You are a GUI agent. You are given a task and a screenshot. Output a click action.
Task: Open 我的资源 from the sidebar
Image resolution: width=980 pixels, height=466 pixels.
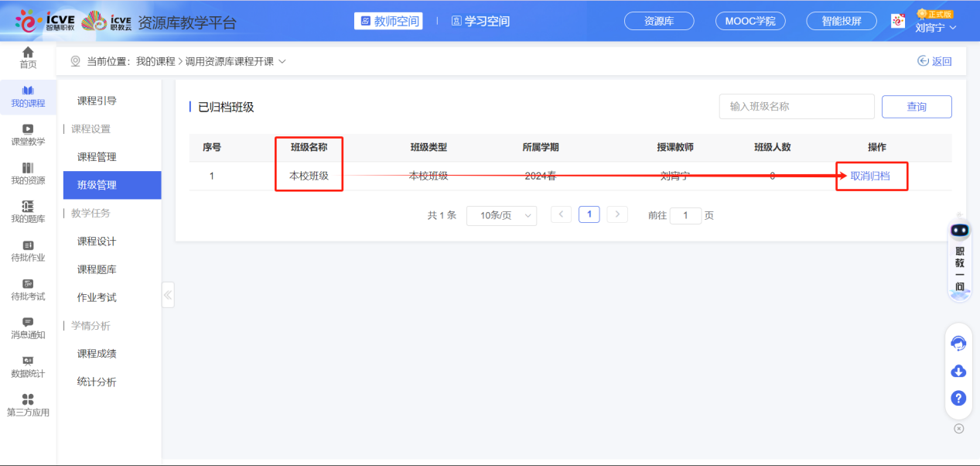pos(28,174)
